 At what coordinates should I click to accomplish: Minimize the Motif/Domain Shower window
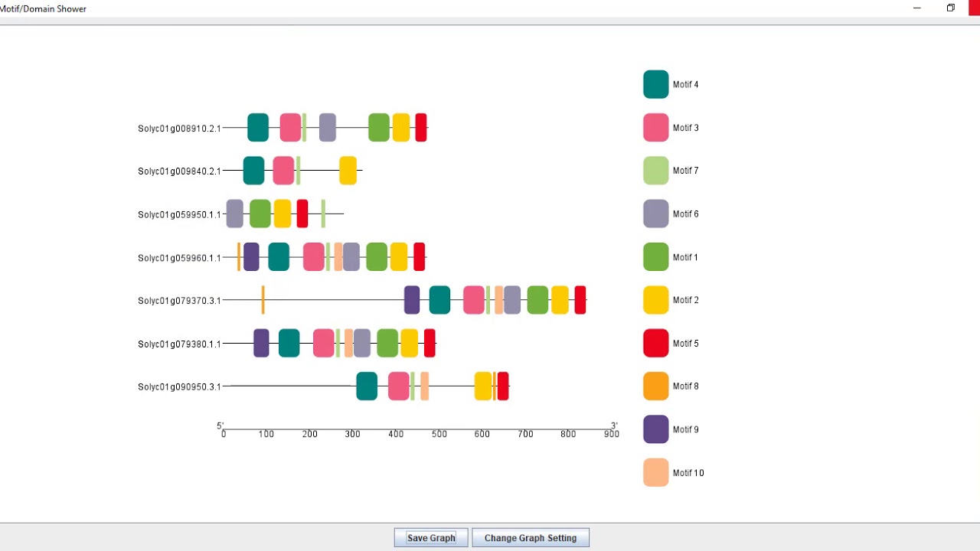point(916,8)
